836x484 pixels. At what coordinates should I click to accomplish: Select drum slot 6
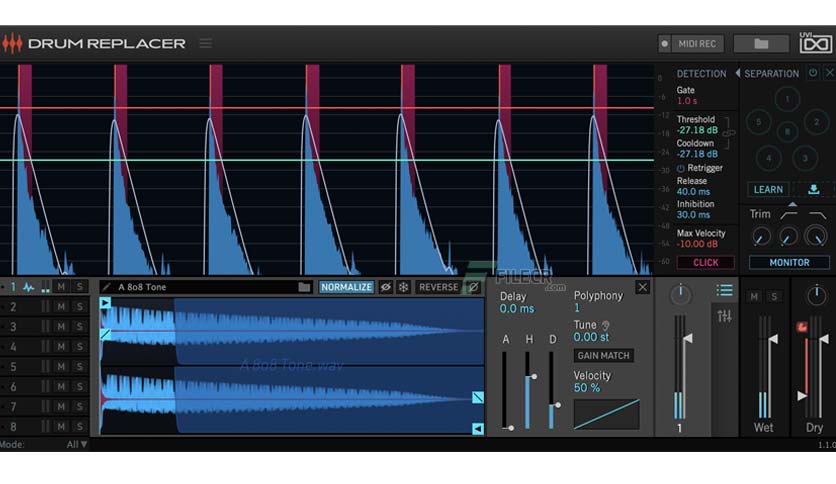tap(13, 386)
